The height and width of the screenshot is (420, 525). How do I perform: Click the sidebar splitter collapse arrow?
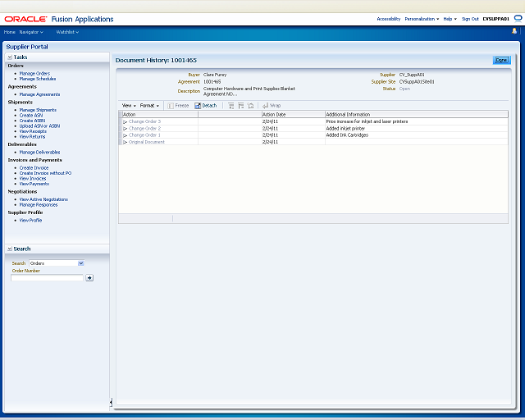point(111,402)
